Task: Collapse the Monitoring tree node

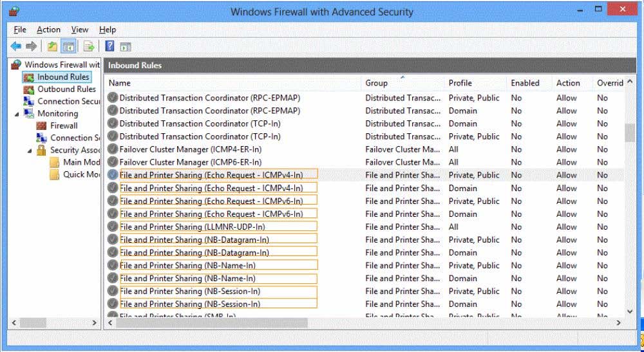Action: pos(17,114)
